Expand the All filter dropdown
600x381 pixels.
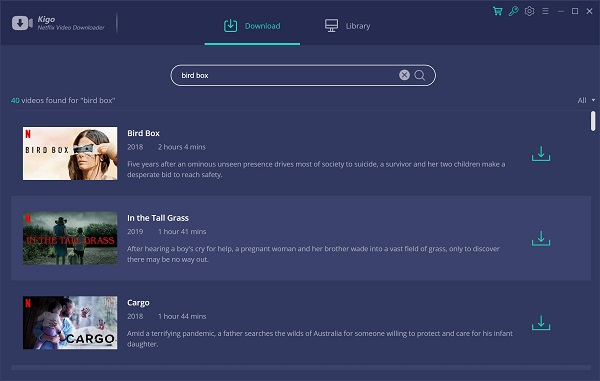(x=586, y=100)
